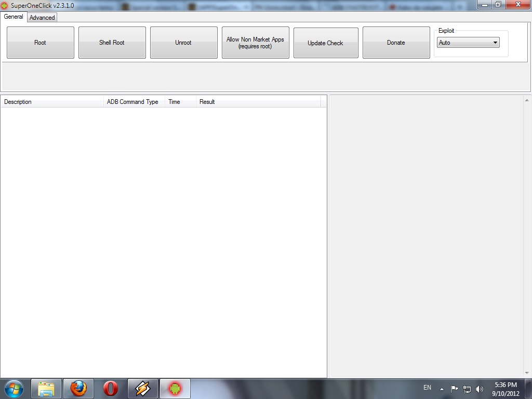Start Shell Root
The width and height of the screenshot is (532, 399).
click(112, 43)
